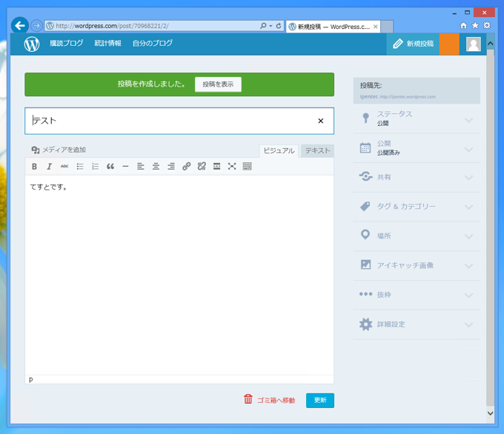
Task: Open browser favorites star
Action: [475, 25]
